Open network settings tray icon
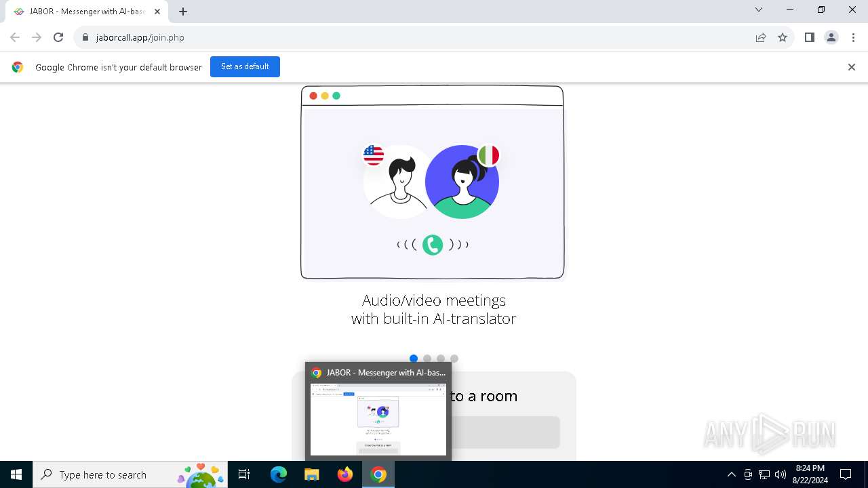This screenshot has width=868, height=488. (x=764, y=474)
